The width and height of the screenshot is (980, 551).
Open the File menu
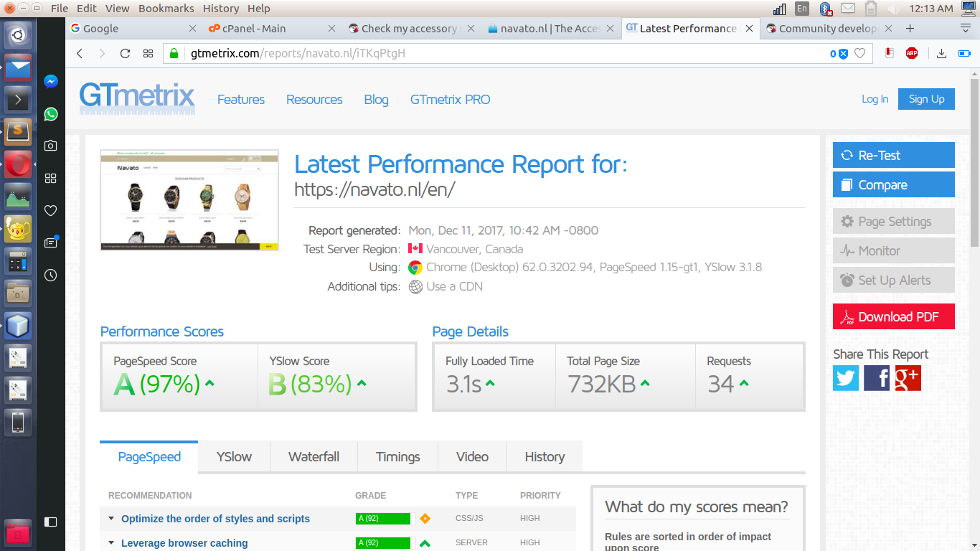point(60,9)
